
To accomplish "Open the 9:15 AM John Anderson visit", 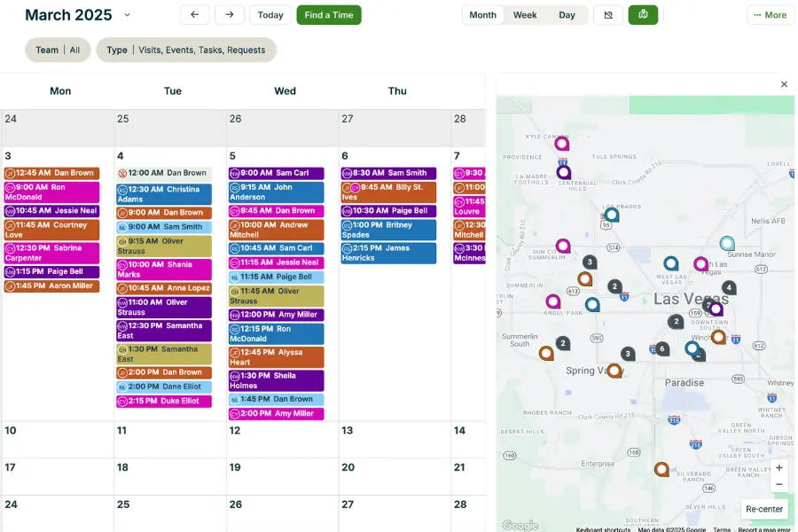I will [x=277, y=192].
